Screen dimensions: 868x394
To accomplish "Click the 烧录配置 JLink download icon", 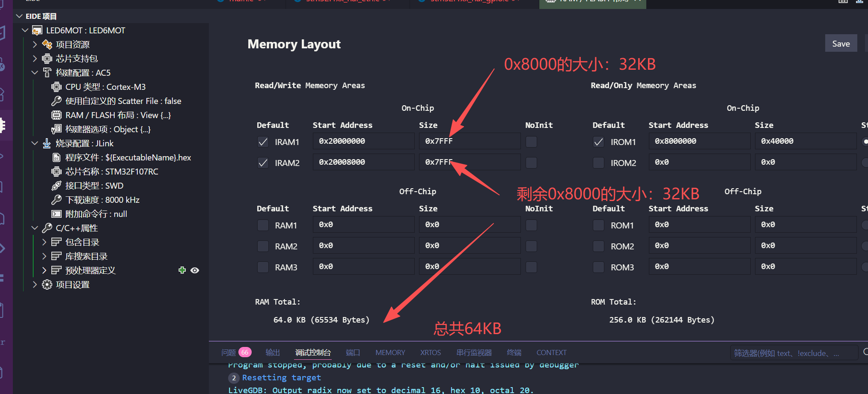I will 47,143.
